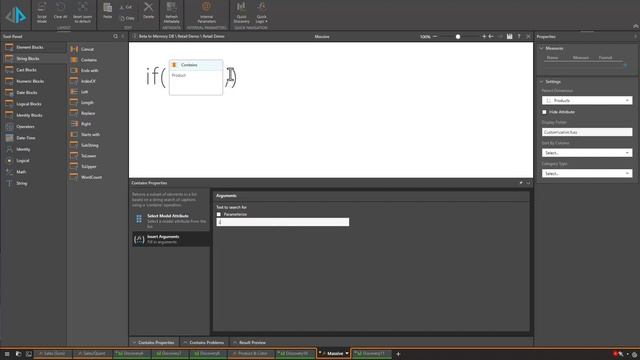Toggle the Hide Attribute checkbox

pyautogui.click(x=544, y=112)
